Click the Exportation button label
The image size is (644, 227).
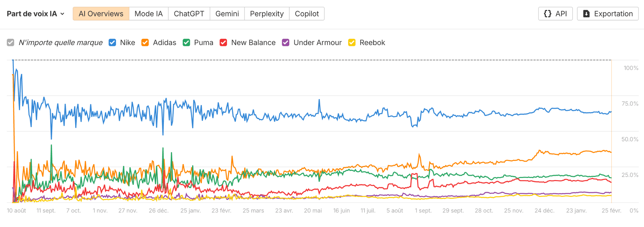[x=613, y=14]
